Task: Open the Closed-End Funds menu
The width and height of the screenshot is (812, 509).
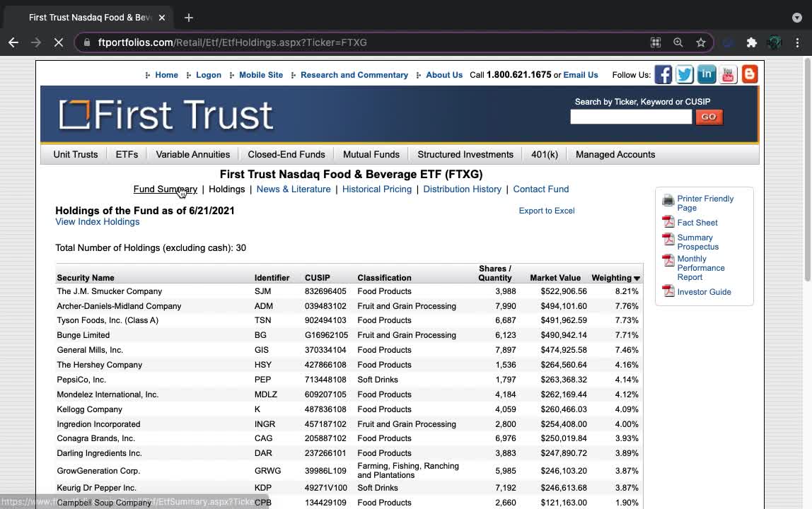Action: (286, 154)
